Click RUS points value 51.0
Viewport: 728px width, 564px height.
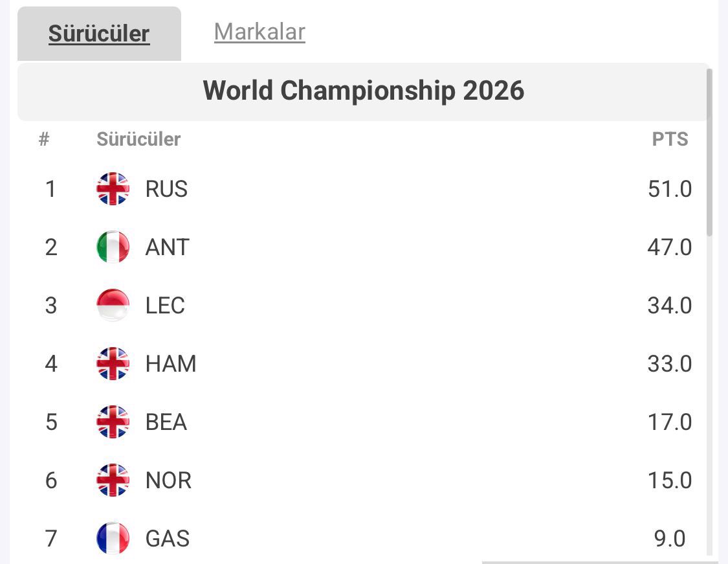[670, 189]
